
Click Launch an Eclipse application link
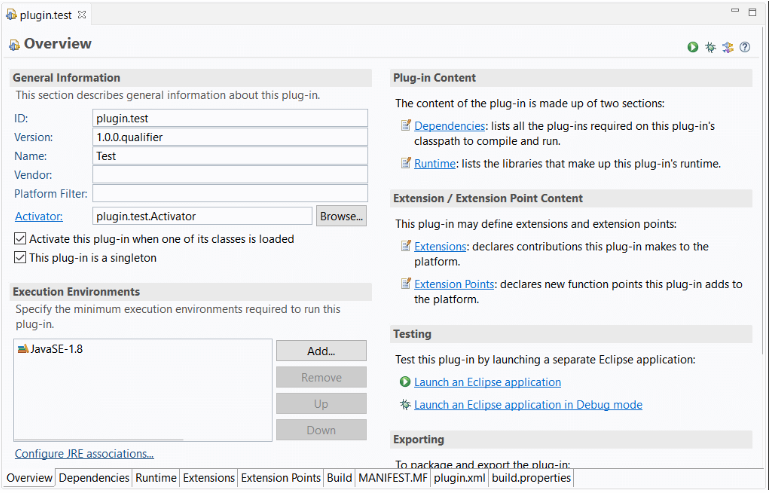point(487,382)
